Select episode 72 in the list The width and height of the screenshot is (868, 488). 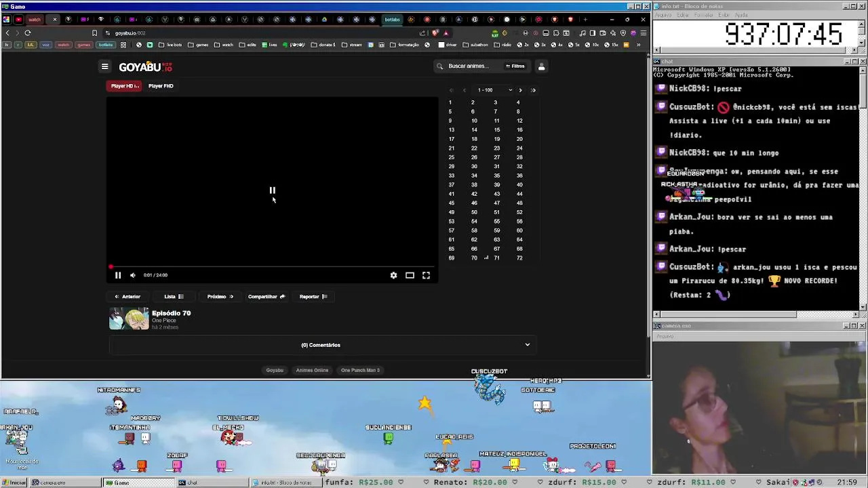pos(519,258)
